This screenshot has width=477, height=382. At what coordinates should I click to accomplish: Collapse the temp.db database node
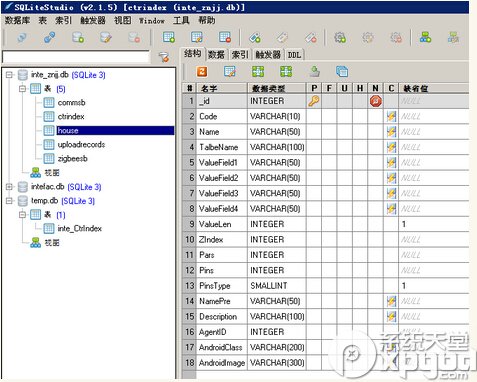coord(9,201)
